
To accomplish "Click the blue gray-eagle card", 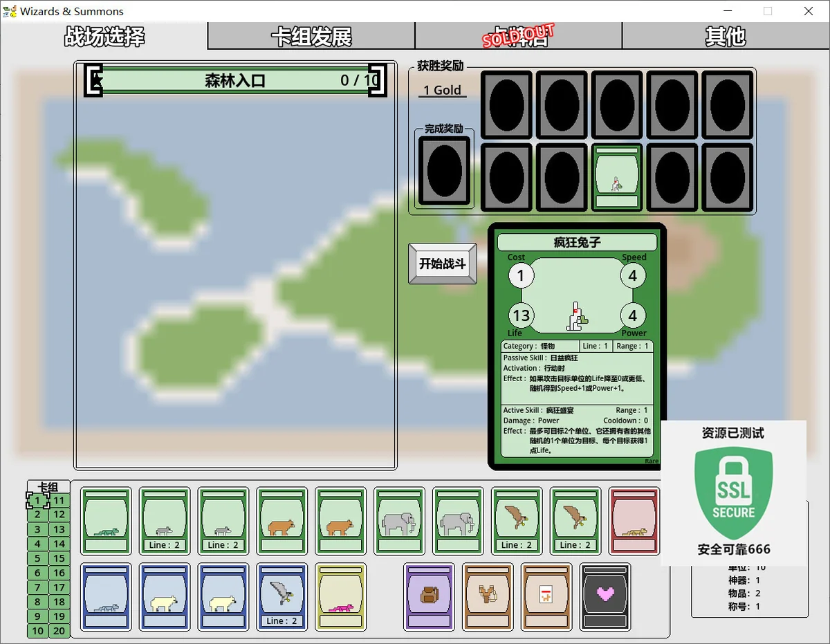I will [282, 596].
